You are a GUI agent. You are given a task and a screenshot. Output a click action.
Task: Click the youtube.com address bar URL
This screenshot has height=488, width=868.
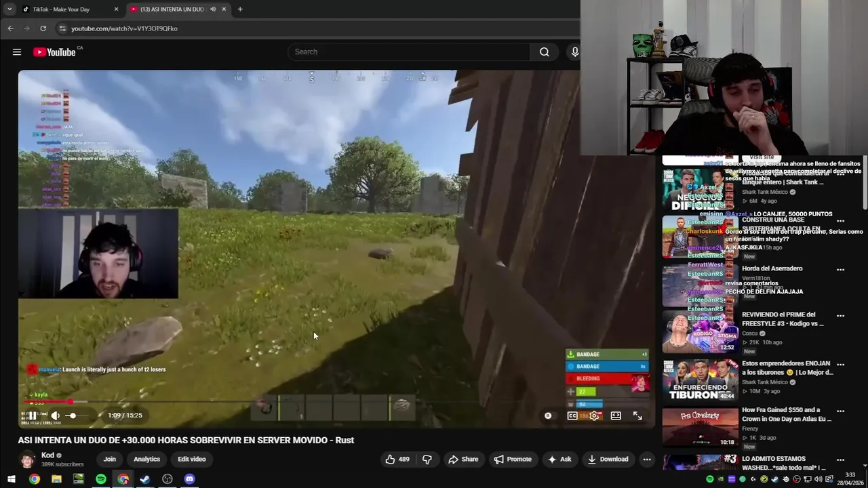click(x=124, y=28)
